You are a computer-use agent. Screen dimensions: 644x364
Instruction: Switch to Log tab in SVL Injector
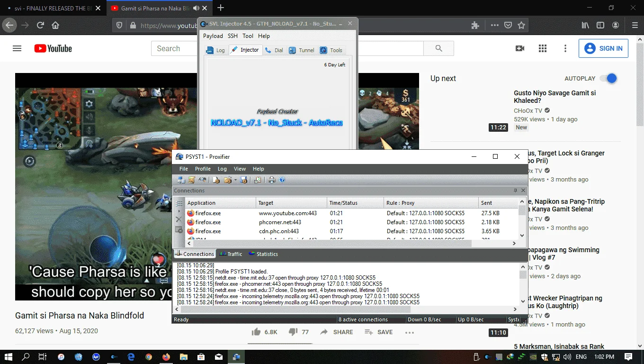[216, 50]
